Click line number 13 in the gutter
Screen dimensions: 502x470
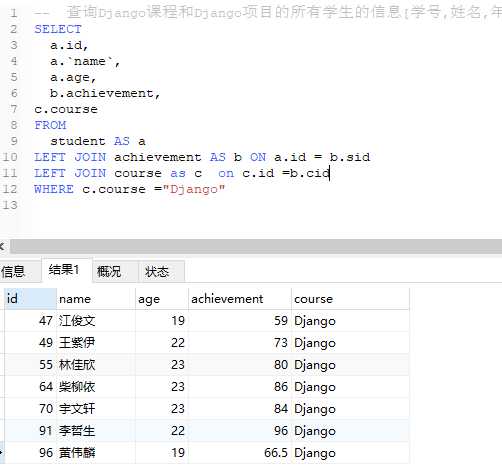coord(10,205)
